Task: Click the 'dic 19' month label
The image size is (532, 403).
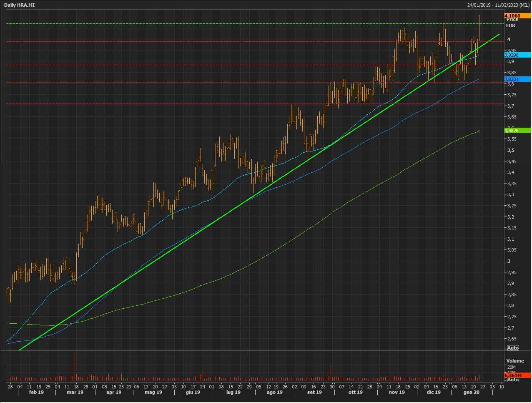Action: tap(434, 392)
